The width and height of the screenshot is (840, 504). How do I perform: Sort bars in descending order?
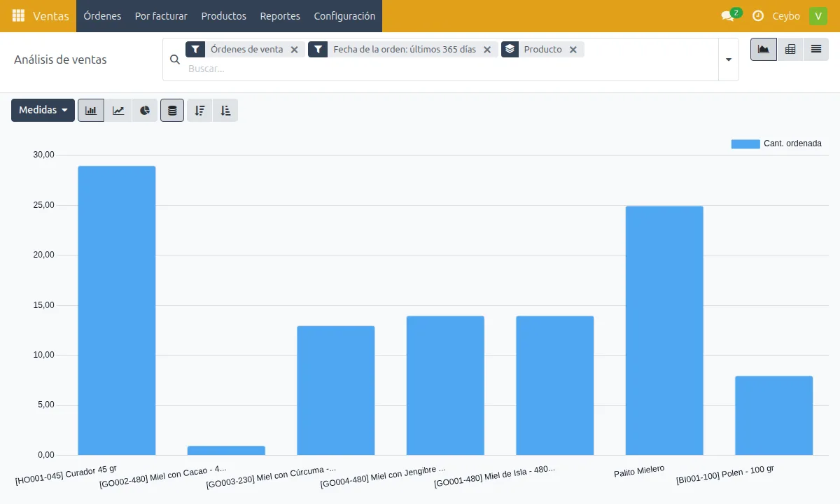click(x=199, y=111)
